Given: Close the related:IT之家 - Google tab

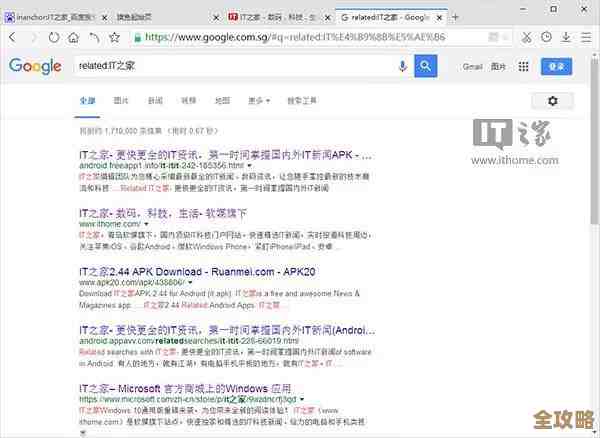Looking at the screenshot, I should [x=440, y=18].
